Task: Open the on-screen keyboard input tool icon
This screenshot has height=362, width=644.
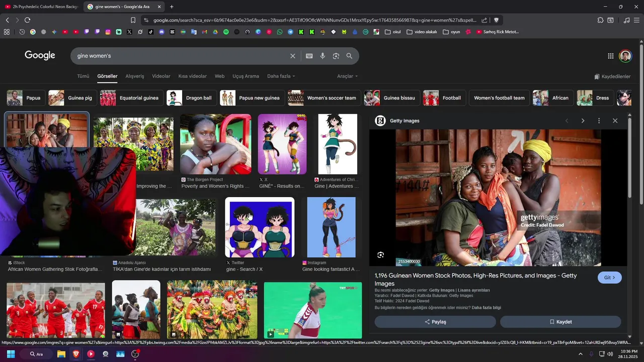Action: 309,56
